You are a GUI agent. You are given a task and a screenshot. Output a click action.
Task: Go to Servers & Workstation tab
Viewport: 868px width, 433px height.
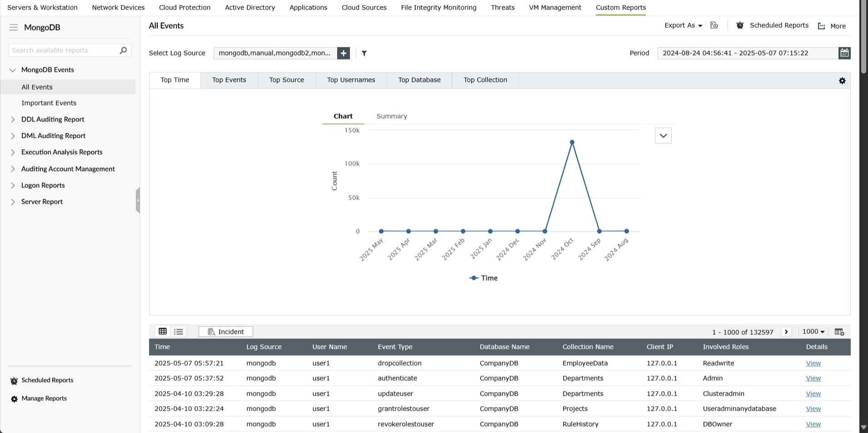point(42,7)
